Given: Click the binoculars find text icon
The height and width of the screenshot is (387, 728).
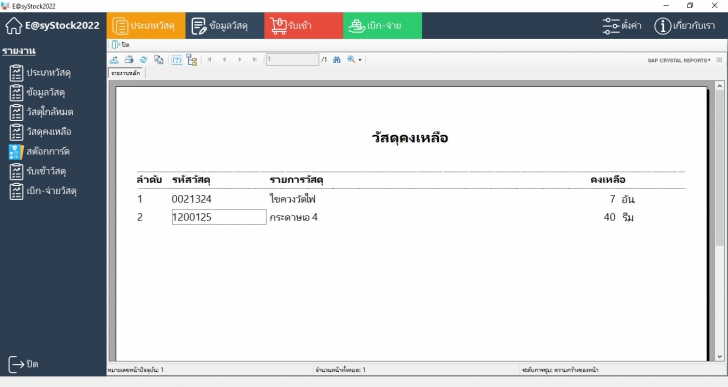Looking at the screenshot, I should (337, 59).
